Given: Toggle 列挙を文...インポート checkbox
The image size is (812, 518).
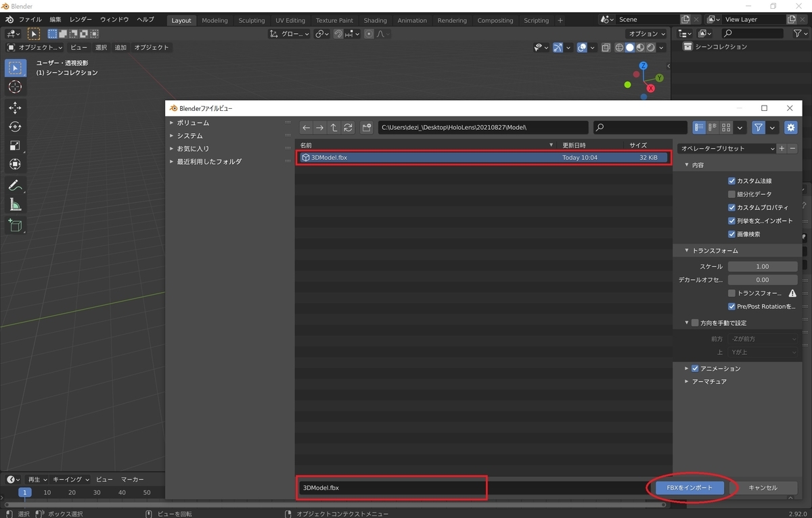Looking at the screenshot, I should (x=731, y=220).
